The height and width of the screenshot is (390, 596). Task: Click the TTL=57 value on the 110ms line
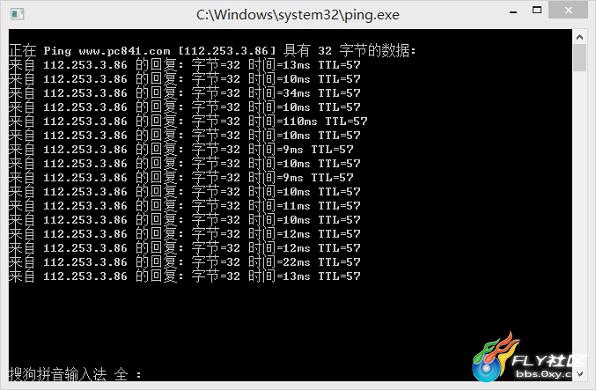click(346, 121)
